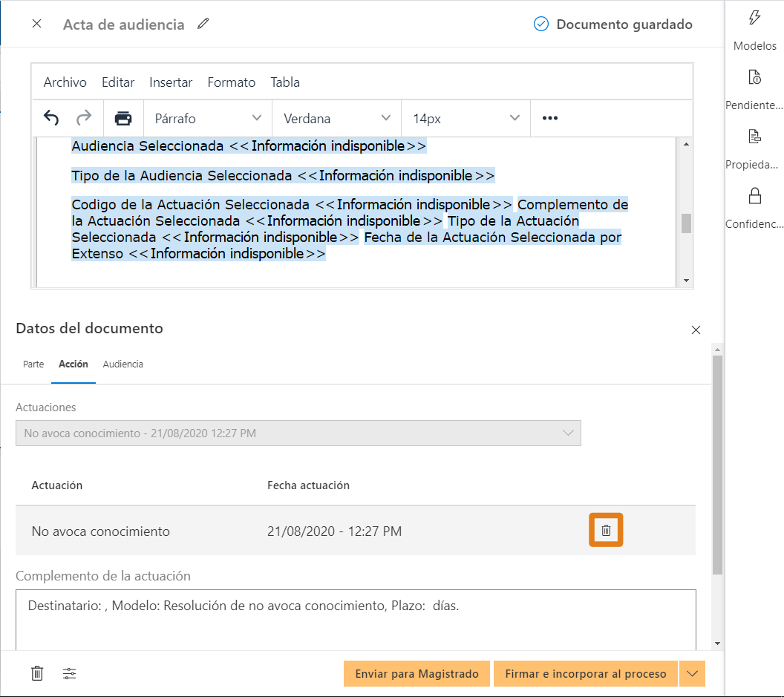Close the Datos del documento panel
784x697 pixels.
pos(696,330)
